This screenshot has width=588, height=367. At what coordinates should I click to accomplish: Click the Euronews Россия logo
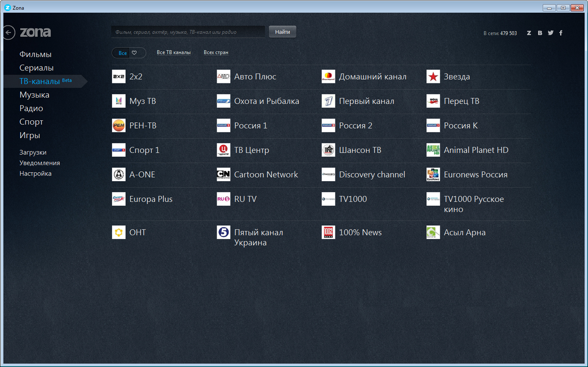[433, 175]
